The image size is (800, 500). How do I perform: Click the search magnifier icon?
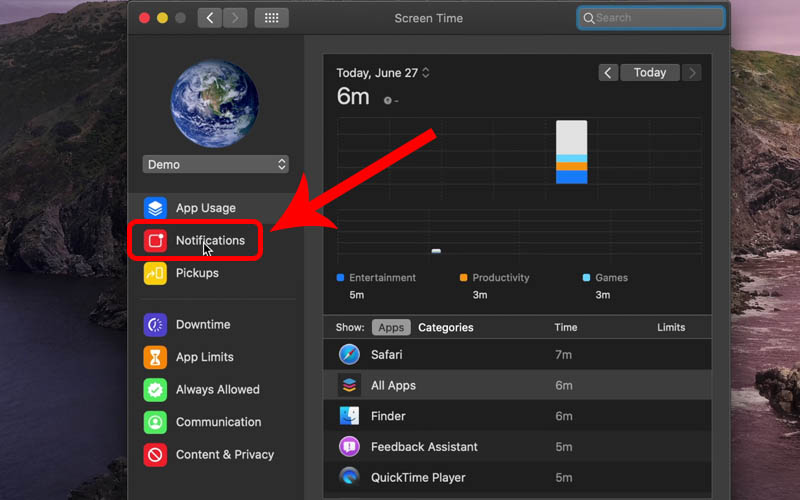pyautogui.click(x=588, y=18)
